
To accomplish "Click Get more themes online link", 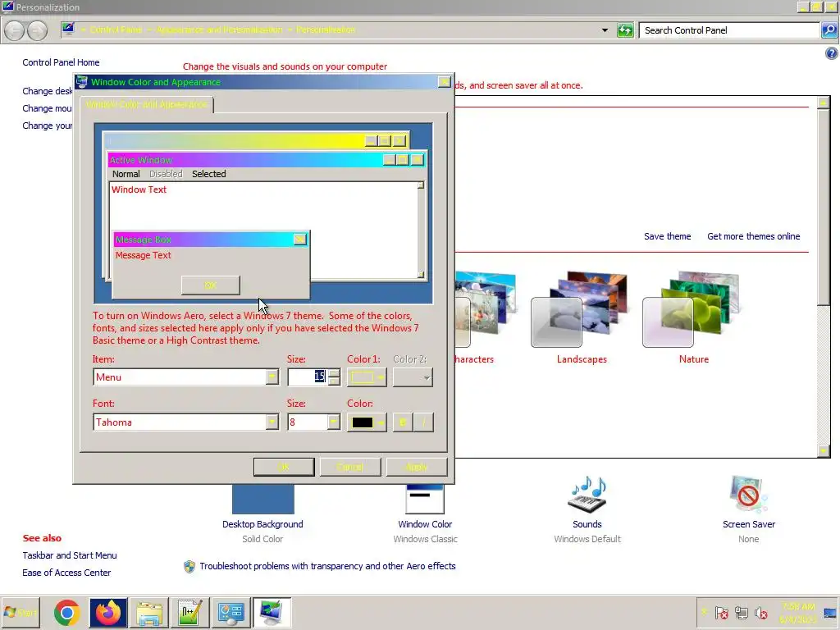I will [753, 236].
